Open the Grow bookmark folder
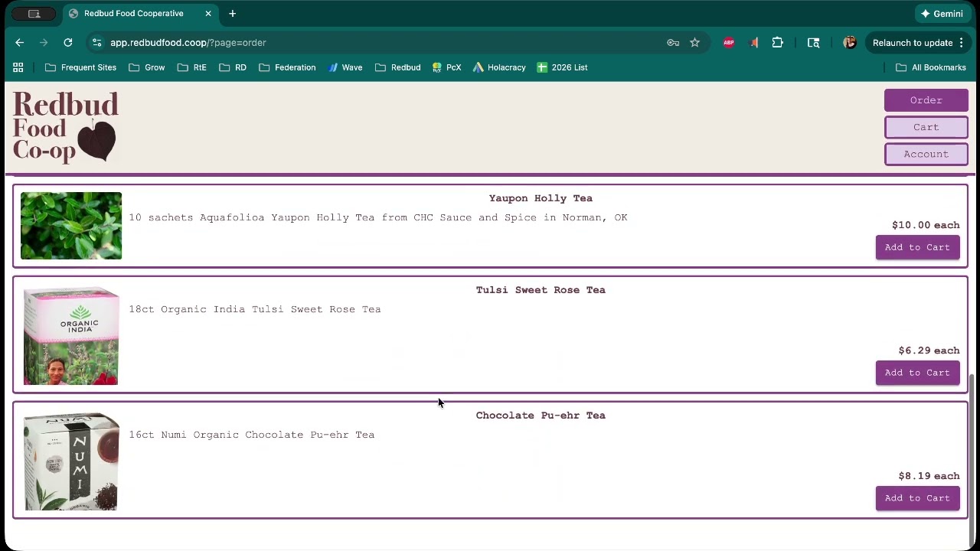 click(x=147, y=67)
